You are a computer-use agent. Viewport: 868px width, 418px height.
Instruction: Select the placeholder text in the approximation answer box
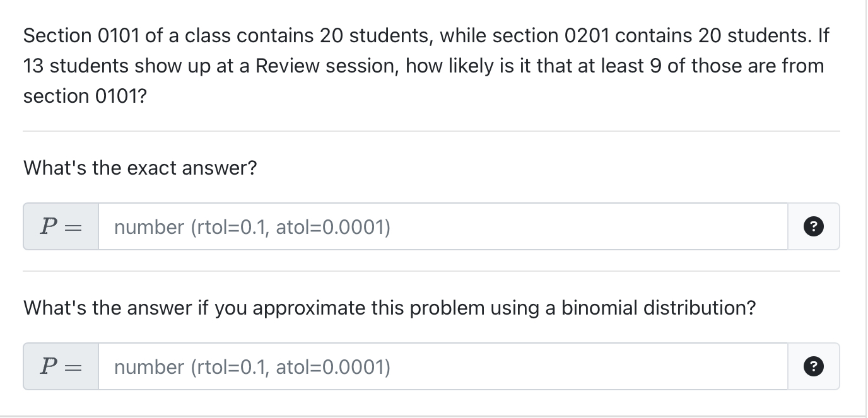250,367
